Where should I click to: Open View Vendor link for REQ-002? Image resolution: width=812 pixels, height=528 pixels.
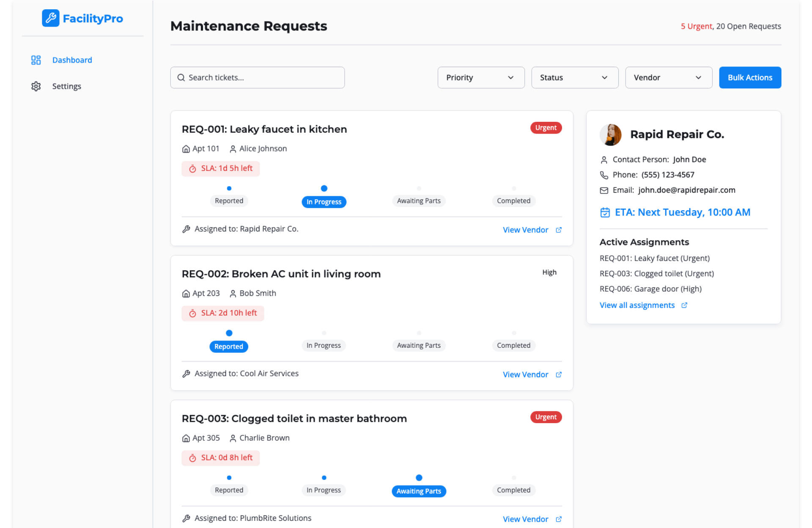tap(525, 374)
